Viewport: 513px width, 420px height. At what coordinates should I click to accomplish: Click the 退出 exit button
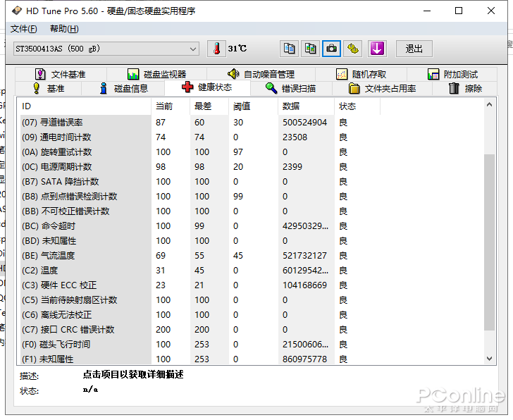[x=414, y=49]
